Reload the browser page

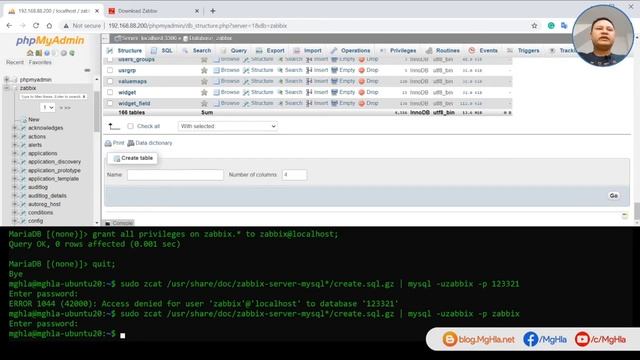coord(36,25)
